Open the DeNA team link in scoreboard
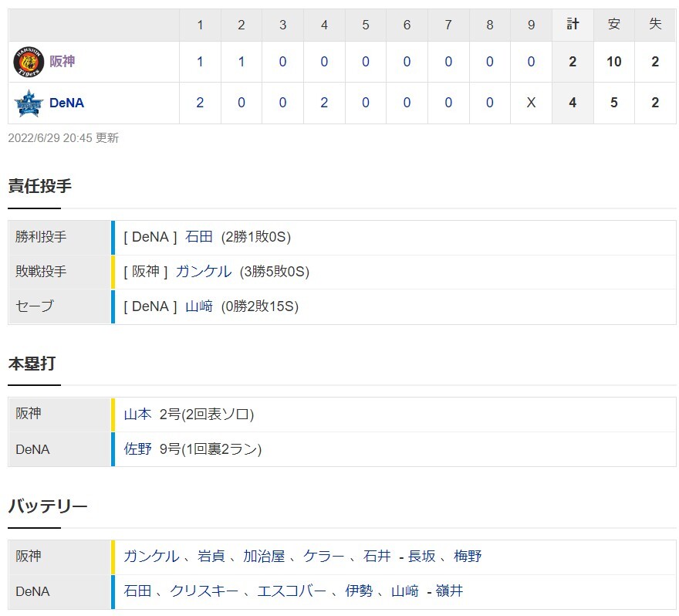The height and width of the screenshot is (616, 679). coord(66,103)
